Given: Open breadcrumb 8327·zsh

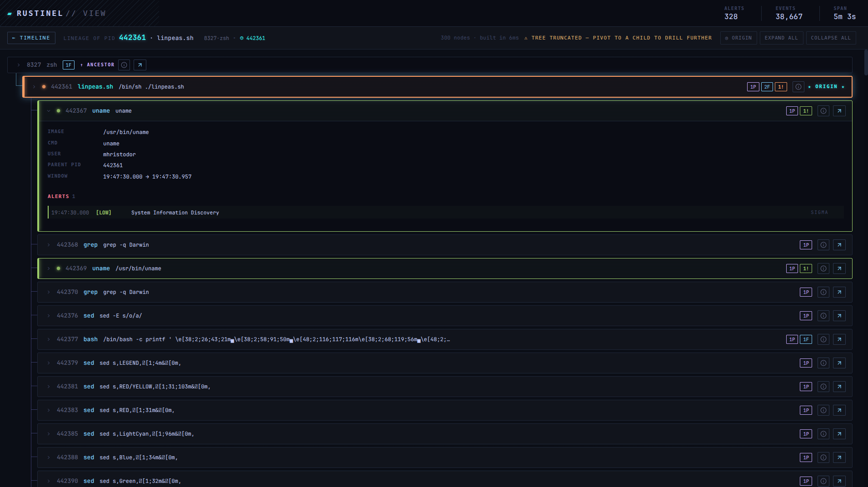Looking at the screenshot, I should (216, 38).
